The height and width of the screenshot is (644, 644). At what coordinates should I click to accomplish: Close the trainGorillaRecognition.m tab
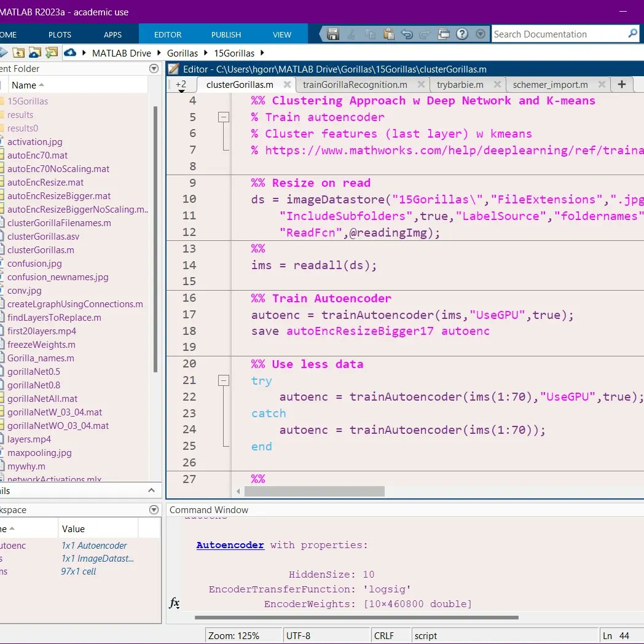click(x=421, y=84)
